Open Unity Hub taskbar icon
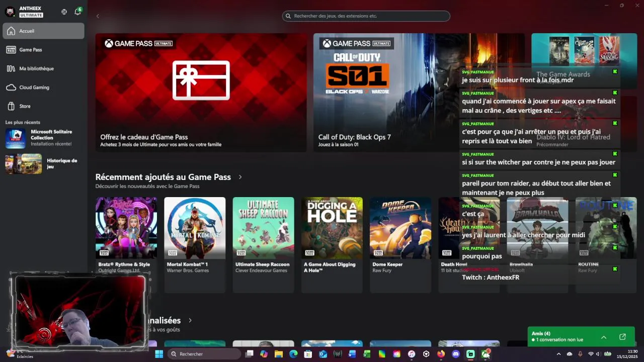 pyautogui.click(x=426, y=354)
